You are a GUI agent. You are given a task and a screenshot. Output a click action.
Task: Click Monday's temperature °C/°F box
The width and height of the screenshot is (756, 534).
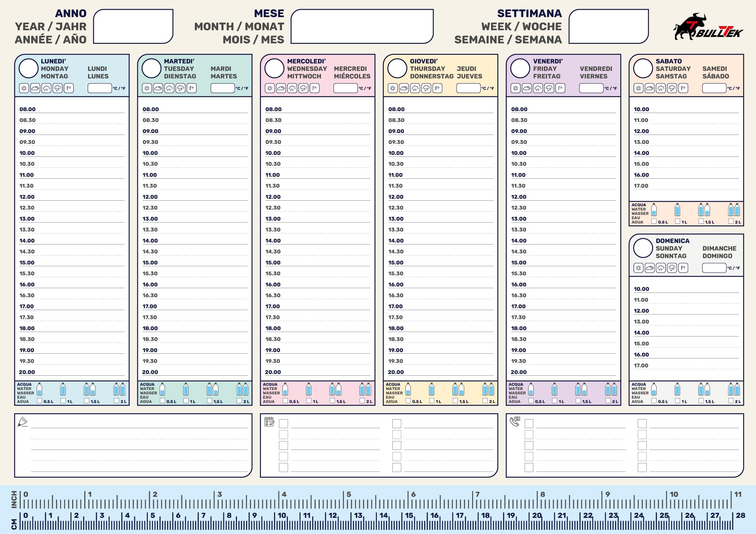pos(100,88)
